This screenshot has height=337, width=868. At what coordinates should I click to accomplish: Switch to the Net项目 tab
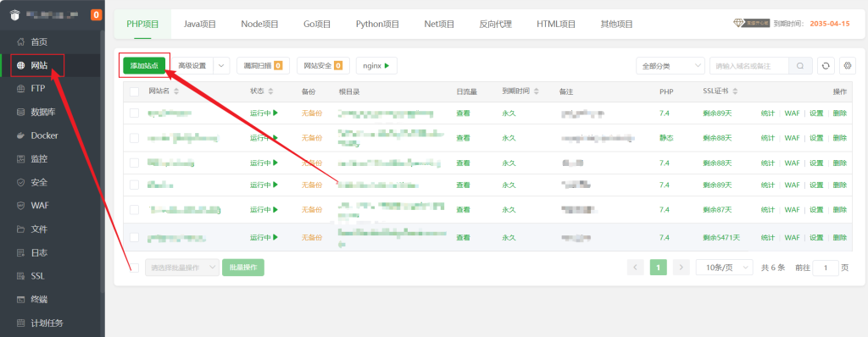(x=439, y=24)
